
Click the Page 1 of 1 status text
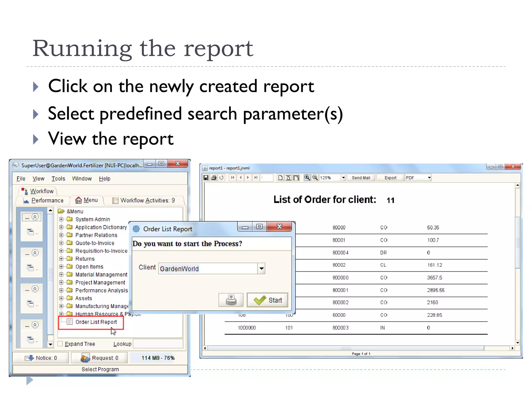361,354
